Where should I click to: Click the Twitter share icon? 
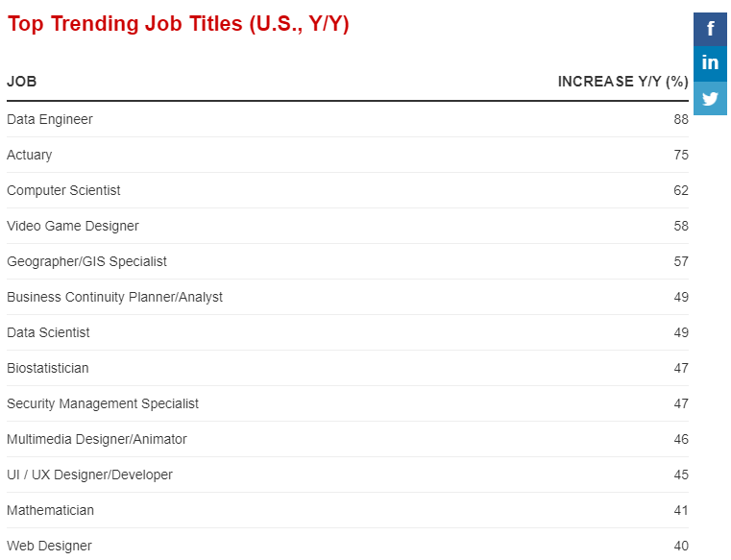(x=710, y=98)
